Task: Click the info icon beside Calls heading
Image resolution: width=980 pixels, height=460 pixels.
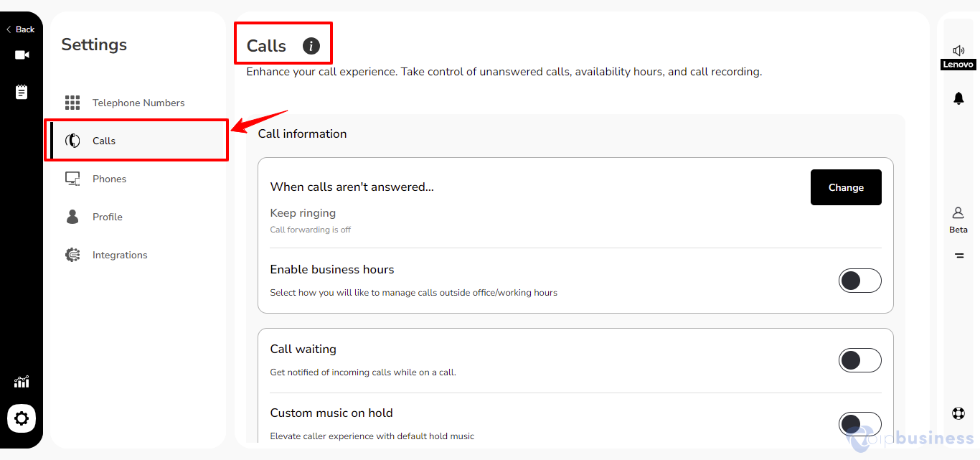Action: pos(311,46)
